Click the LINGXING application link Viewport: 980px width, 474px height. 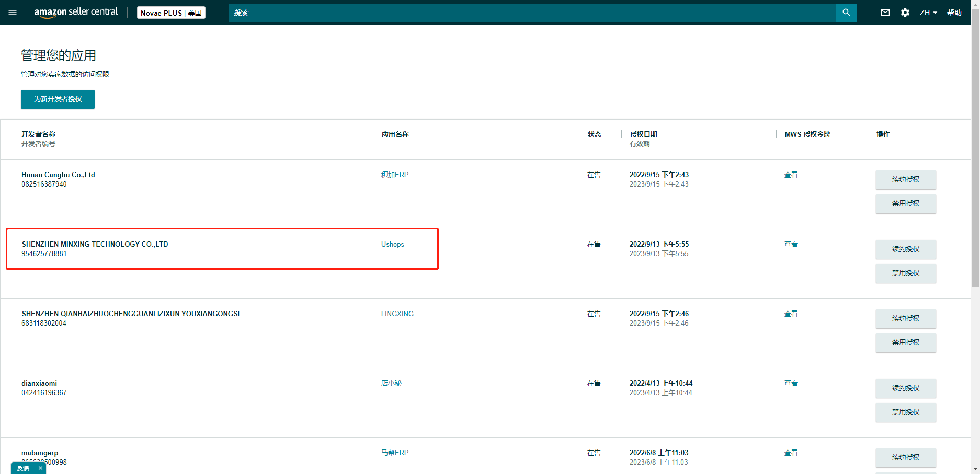(397, 314)
